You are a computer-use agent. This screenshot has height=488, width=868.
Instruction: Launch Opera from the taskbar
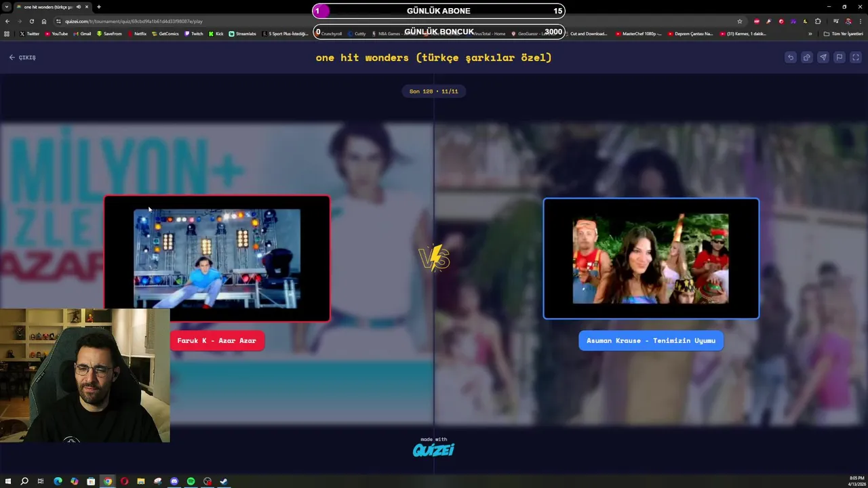pyautogui.click(x=124, y=481)
